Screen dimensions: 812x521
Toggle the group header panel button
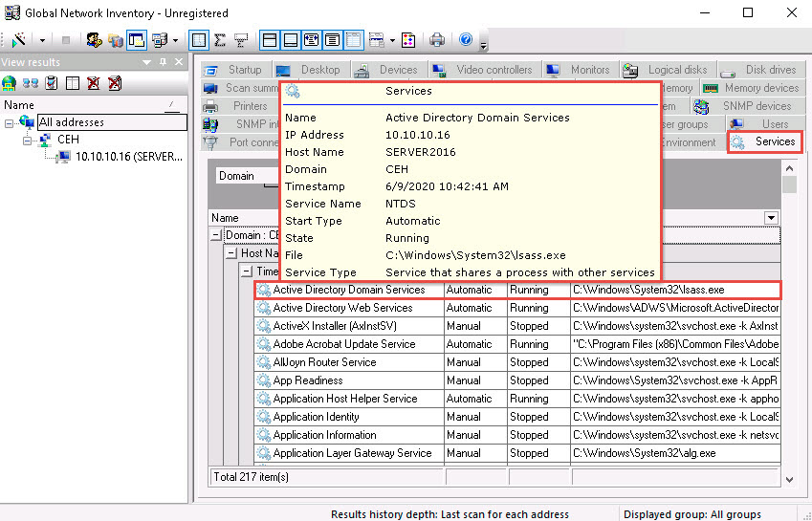(270, 40)
